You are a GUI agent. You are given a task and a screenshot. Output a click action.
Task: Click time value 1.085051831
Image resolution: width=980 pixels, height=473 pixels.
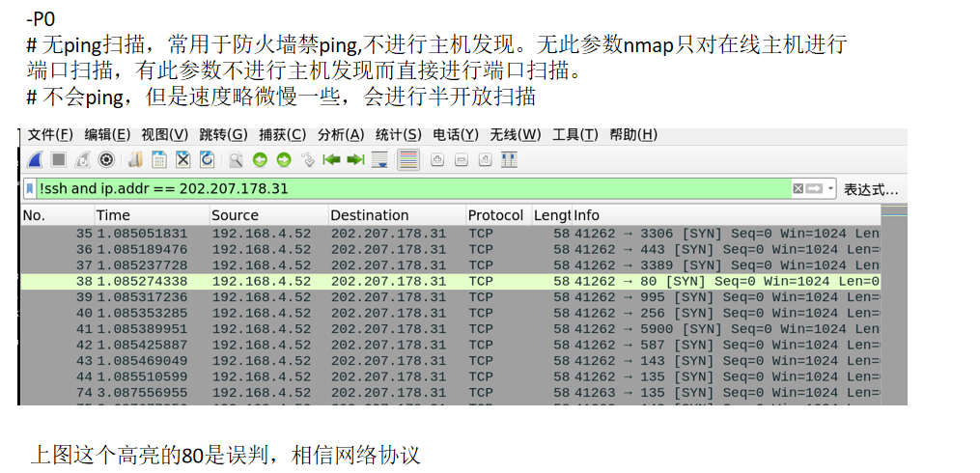(x=142, y=234)
